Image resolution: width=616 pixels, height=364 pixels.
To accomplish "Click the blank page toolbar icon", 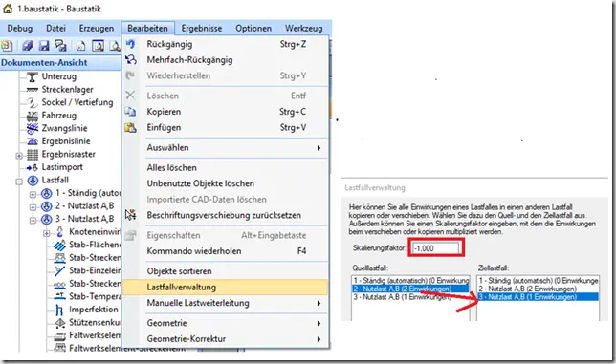I will (x=81, y=46).
